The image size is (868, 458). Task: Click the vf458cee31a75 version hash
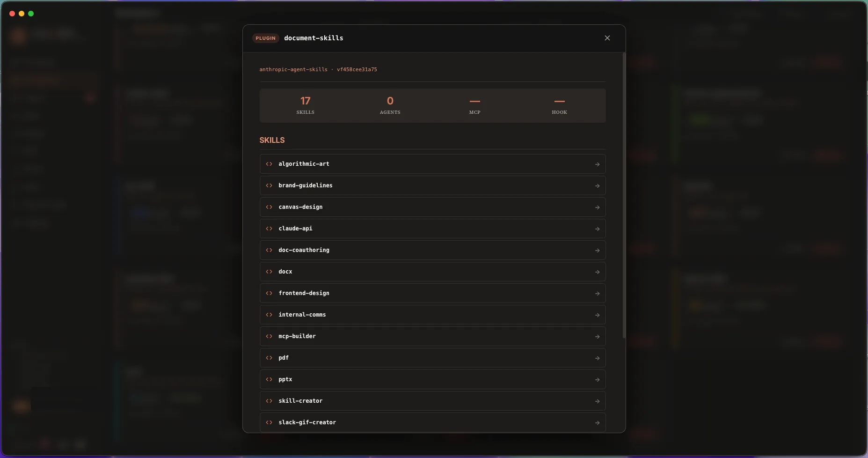pos(357,69)
